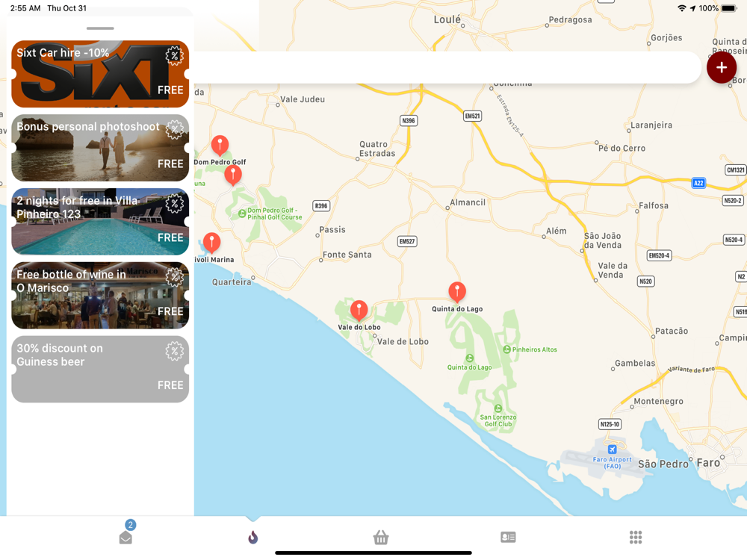The width and height of the screenshot is (747, 560).
Task: Open the 2 nights free Villa Pinheiro coupon
Action: 100,222
